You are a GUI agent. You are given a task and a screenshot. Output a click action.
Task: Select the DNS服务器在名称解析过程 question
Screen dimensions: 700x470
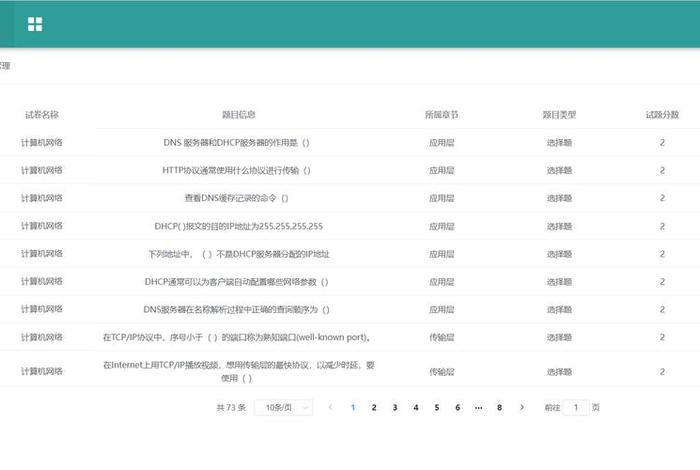click(x=237, y=310)
